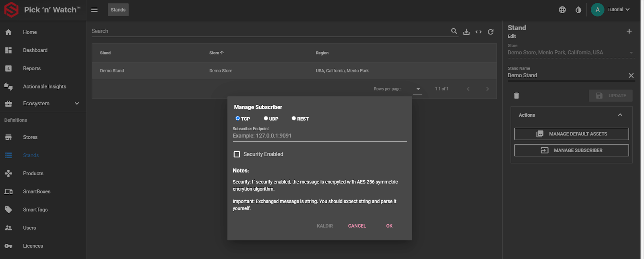Click the Products sidebar icon
The image size is (644, 259).
tap(8, 173)
